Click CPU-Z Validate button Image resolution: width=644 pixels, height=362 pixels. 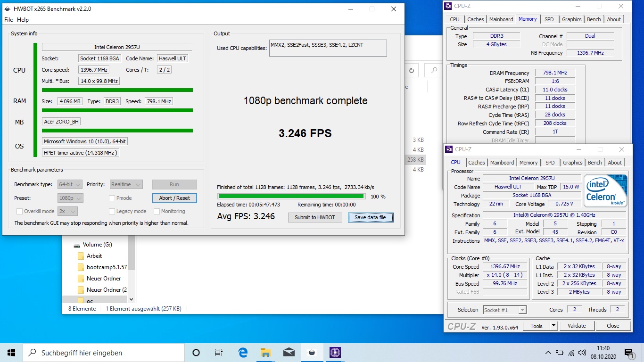tap(577, 326)
